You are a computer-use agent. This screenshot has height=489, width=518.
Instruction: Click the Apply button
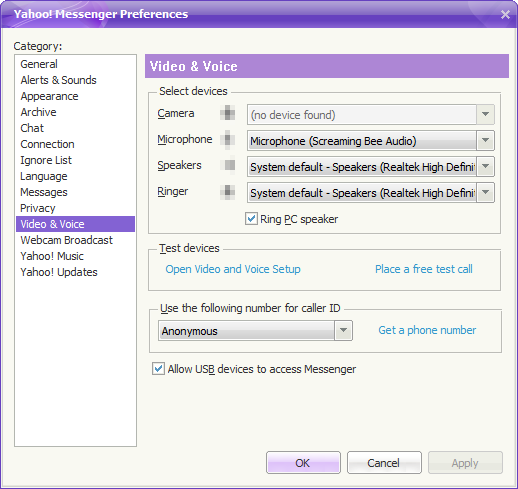(x=465, y=463)
